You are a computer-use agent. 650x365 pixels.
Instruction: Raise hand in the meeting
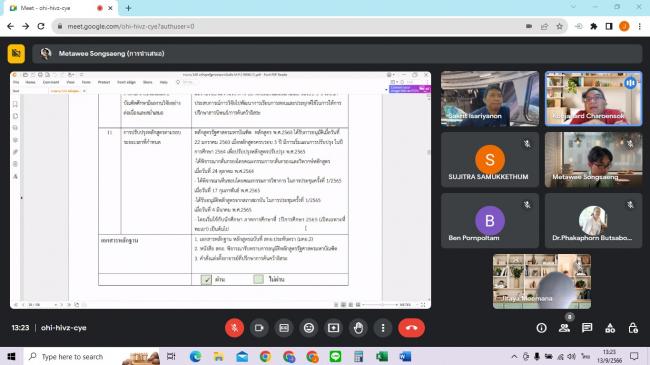(359, 328)
